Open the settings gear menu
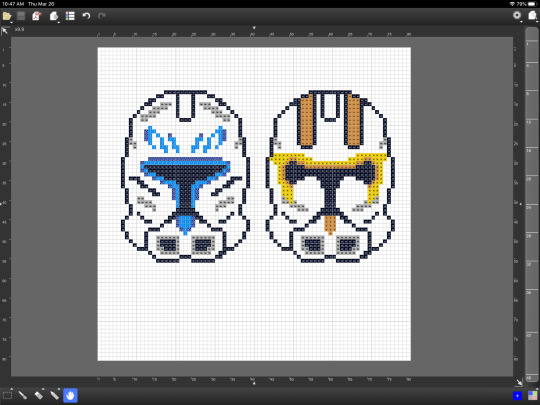540x405 pixels. tap(517, 15)
